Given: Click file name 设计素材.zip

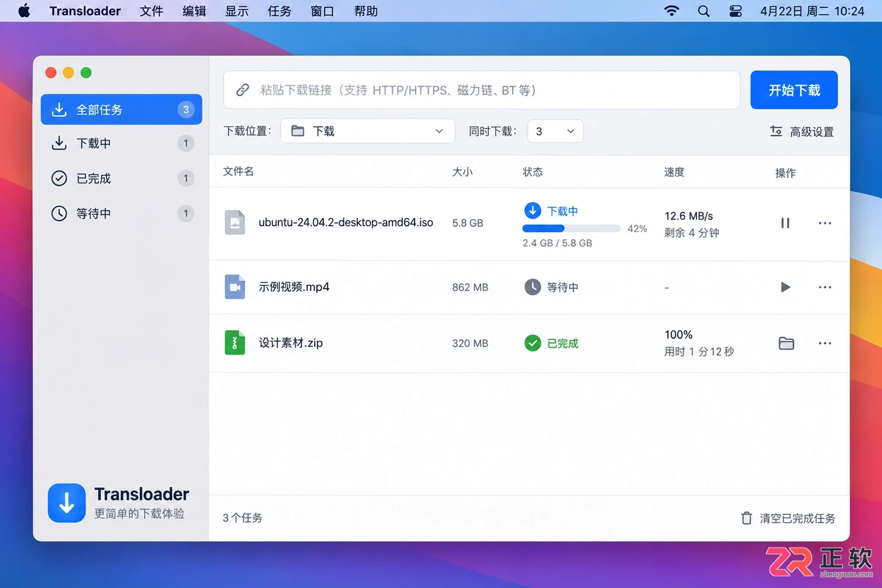Looking at the screenshot, I should [x=291, y=343].
